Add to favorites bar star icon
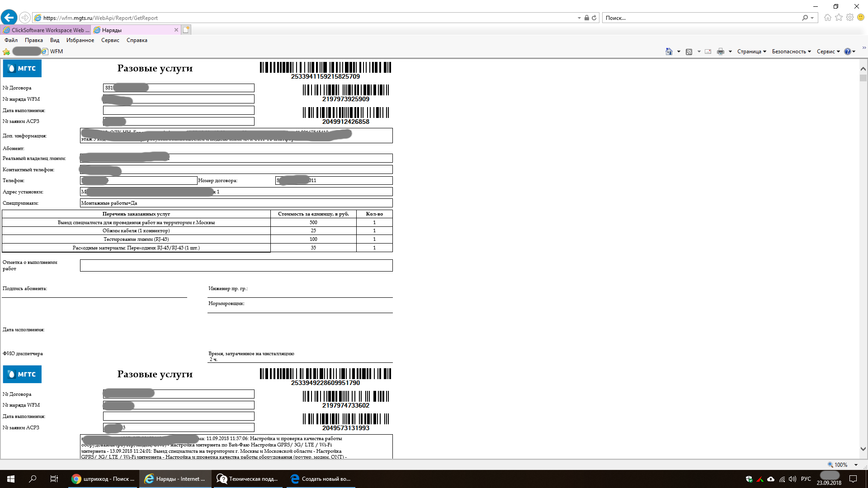 tap(6, 52)
